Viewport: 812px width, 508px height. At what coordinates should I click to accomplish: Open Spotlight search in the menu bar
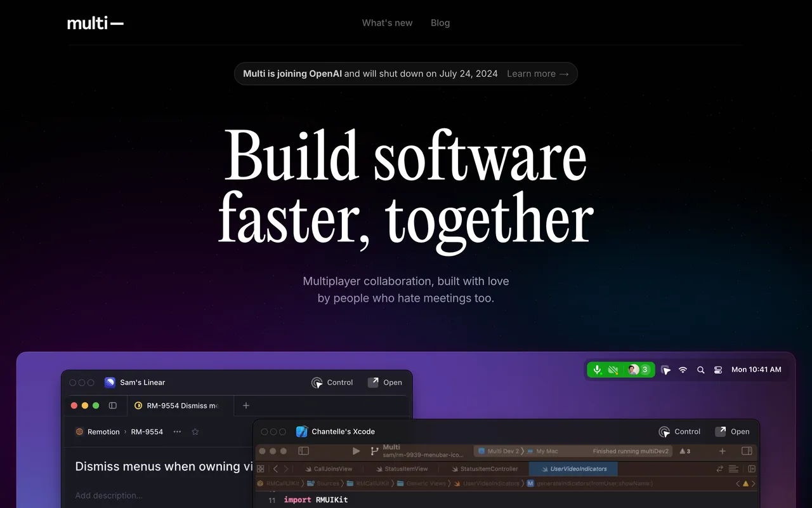click(701, 370)
